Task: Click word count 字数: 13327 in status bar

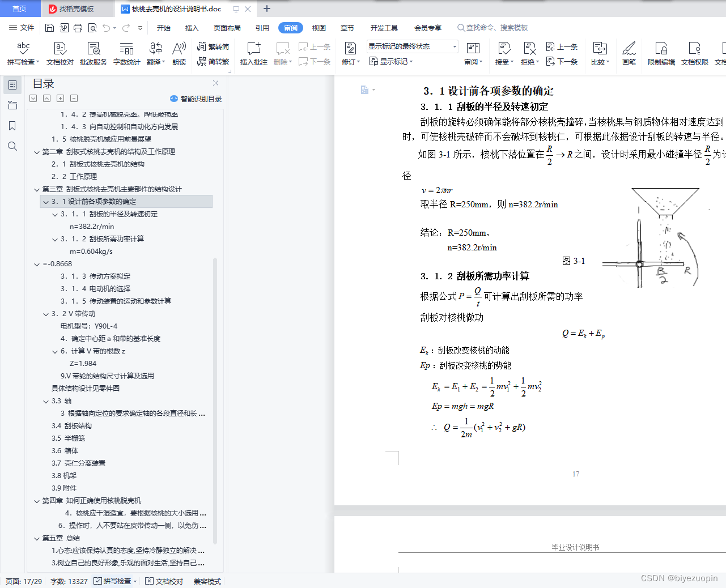Action: click(69, 581)
